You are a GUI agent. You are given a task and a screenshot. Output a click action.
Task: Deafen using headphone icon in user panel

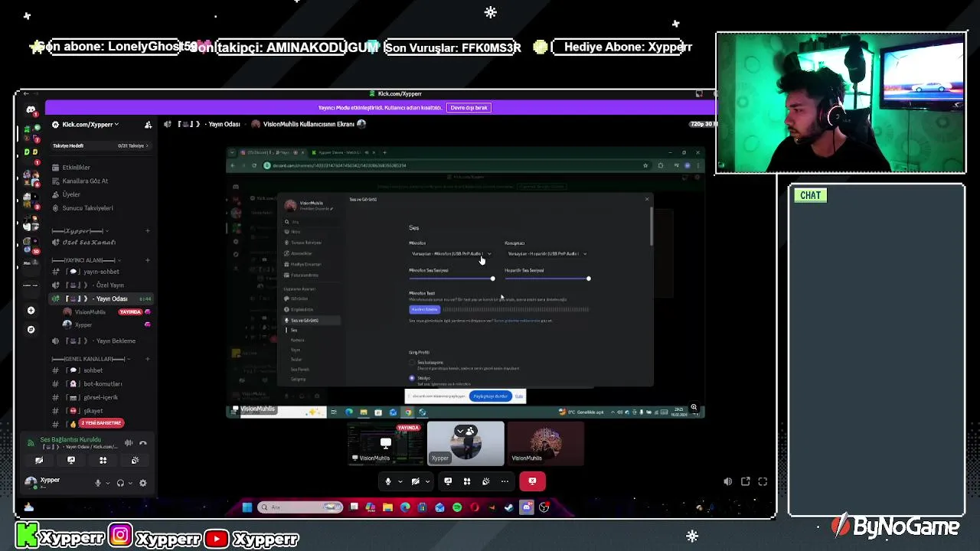tap(120, 483)
